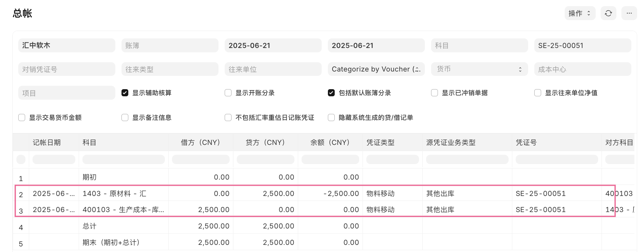The width and height of the screenshot is (644, 252).
Task: Check 隐藏系统生成的贷/借记单 option
Action: (x=331, y=118)
